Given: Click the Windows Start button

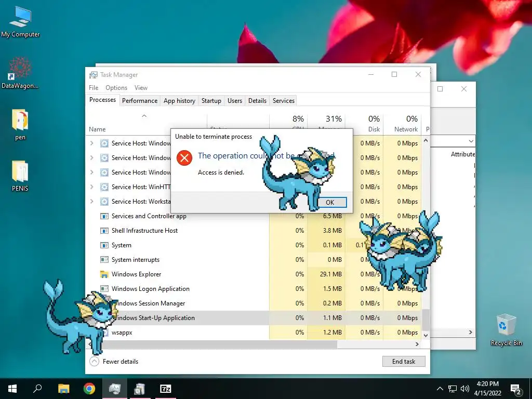Looking at the screenshot, I should coord(12,389).
